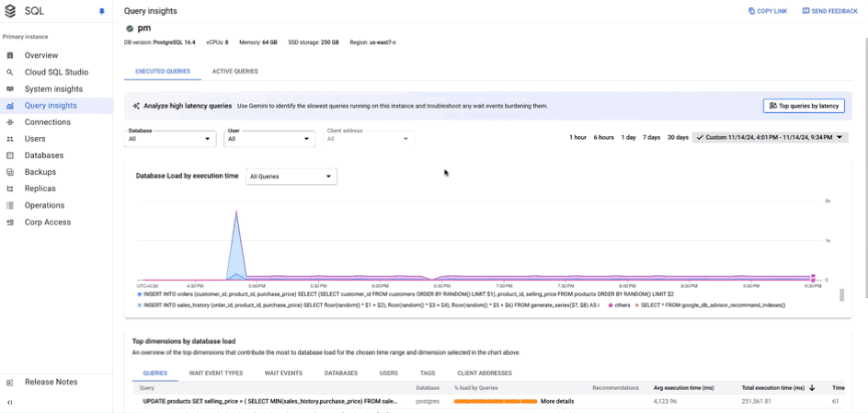Open the Custom time range dropdown

[x=770, y=137]
